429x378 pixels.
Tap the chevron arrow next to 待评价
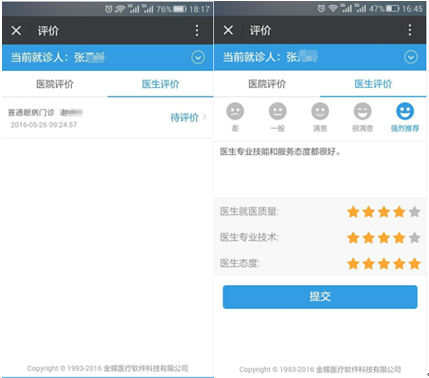pos(204,117)
